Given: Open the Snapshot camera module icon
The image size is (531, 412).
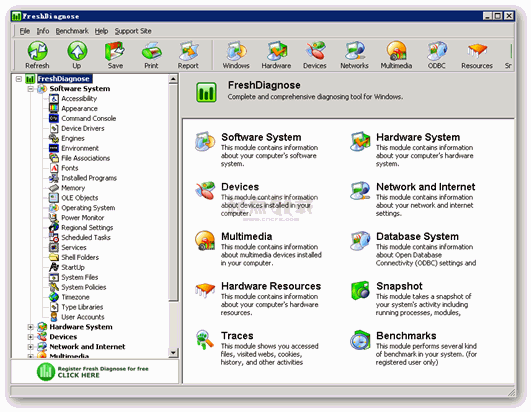Looking at the screenshot, I should pyautogui.click(x=360, y=290).
